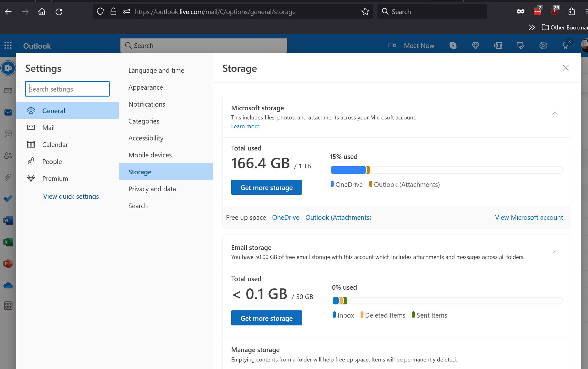Launch Excel from the left app rail
This screenshot has height=369, width=588.
pyautogui.click(x=8, y=242)
